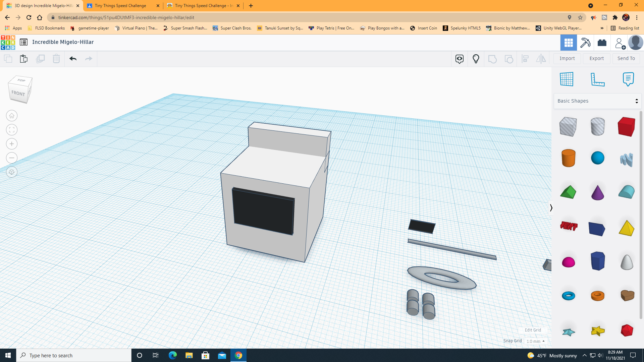644x362 pixels.
Task: Select the Mirror tool
Action: pyautogui.click(x=541, y=59)
